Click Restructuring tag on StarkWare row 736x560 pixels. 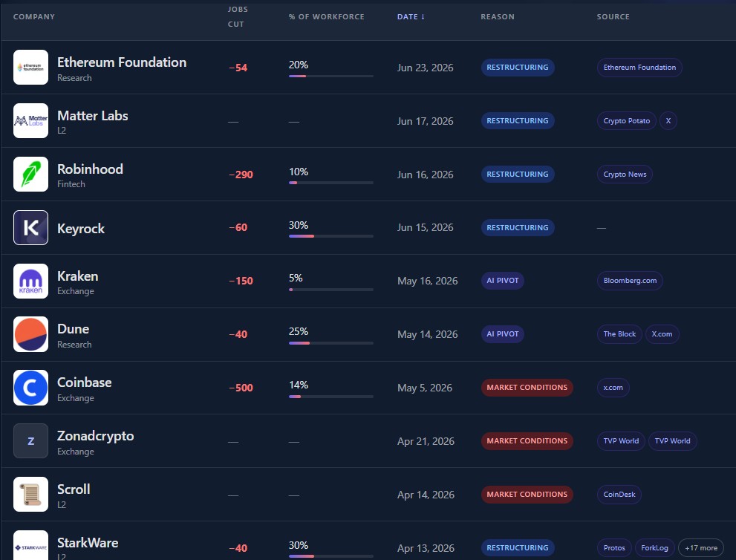point(517,548)
